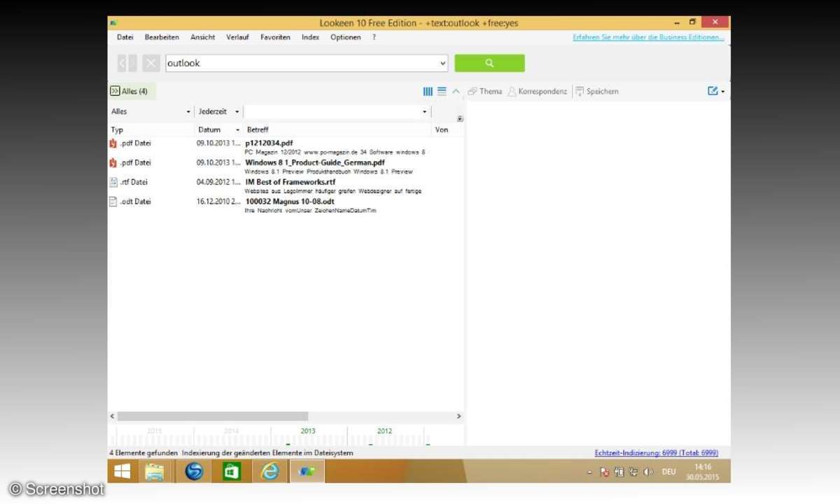Open the Betreff filter combo box dropdown arrow

pos(425,112)
